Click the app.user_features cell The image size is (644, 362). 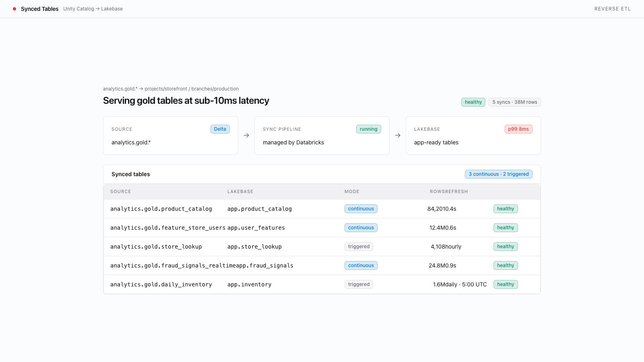[256, 228]
